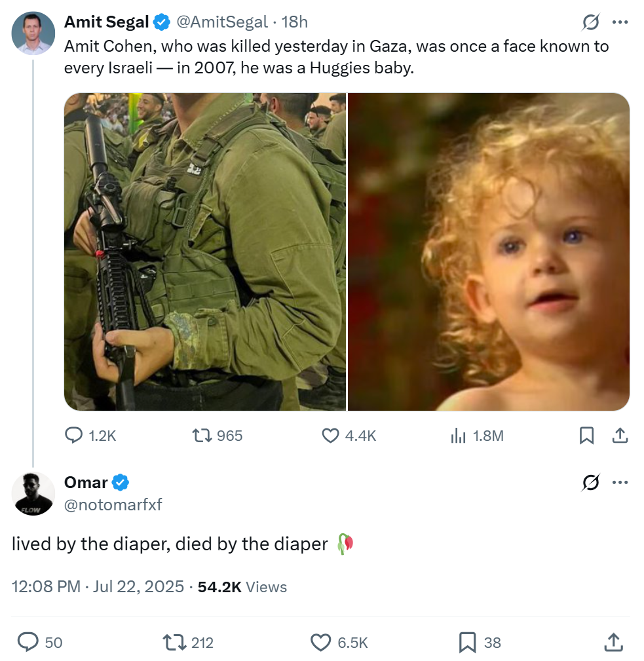Reply to Omar's tweet with 50 replies
The image size is (644, 661).
39,643
